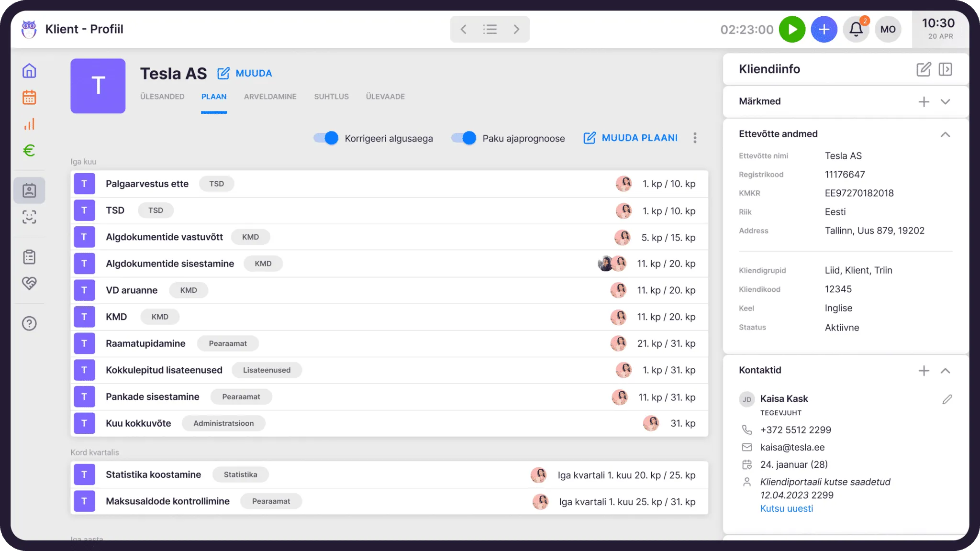This screenshot has width=980, height=551.
Task: Open the Palgaarvestus ette task row
Action: pos(390,184)
